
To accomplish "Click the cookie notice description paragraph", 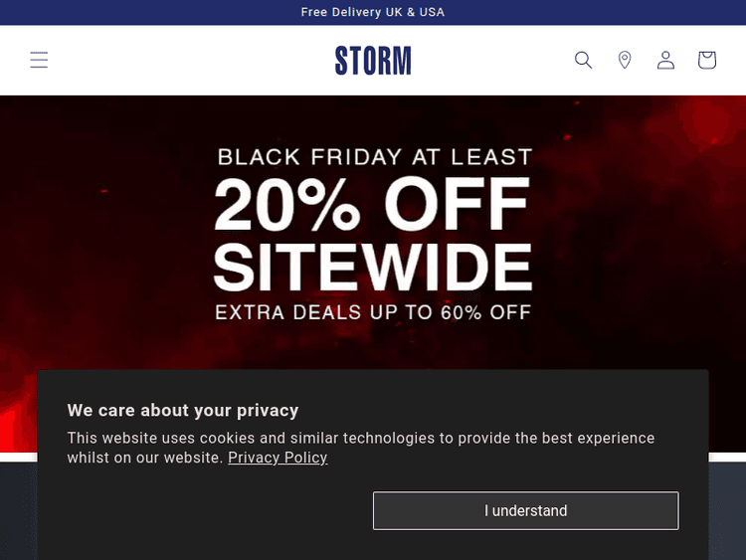I will click(x=361, y=439).
